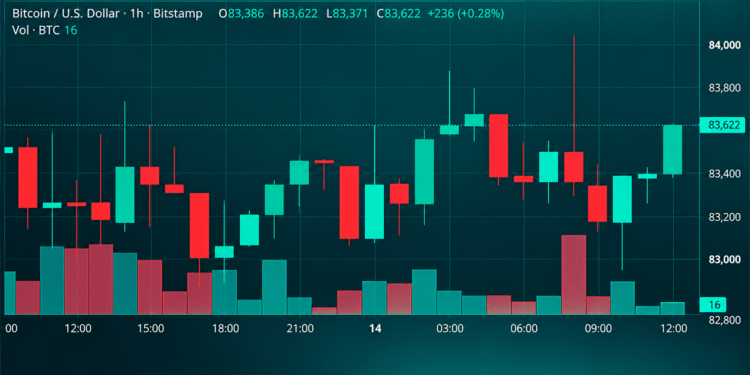
Task: Click the tallest red volume bar near 09:00
Action: click(x=574, y=275)
